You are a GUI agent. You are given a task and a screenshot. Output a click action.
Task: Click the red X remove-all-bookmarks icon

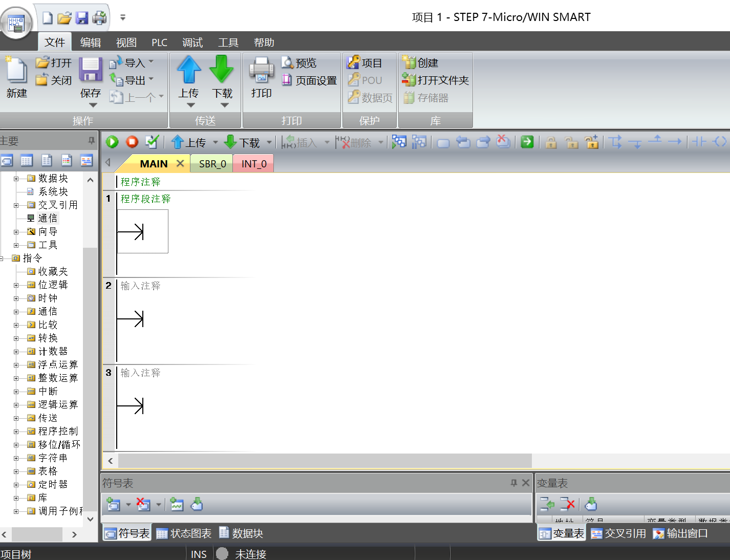pyautogui.click(x=503, y=142)
